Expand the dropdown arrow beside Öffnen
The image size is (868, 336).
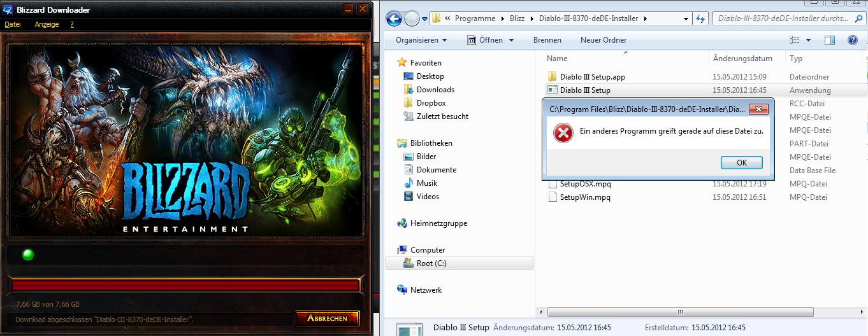click(510, 40)
